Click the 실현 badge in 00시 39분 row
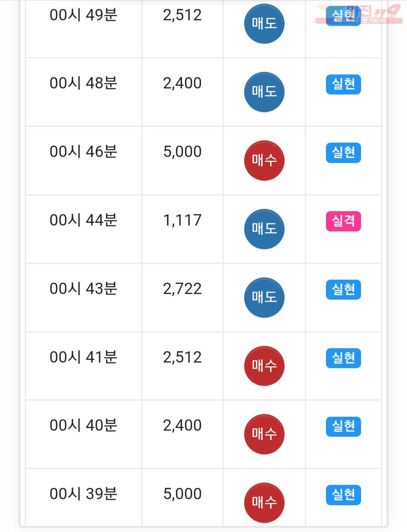Image resolution: width=407 pixels, height=532 pixels. tap(343, 495)
